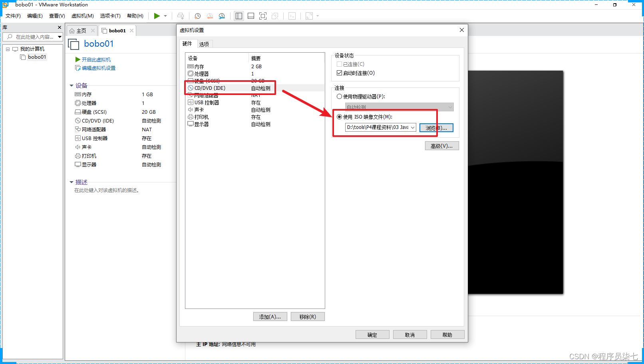Viewport: 644px width, 364px height.
Task: Click the 添加(A)... button
Action: (x=270, y=317)
